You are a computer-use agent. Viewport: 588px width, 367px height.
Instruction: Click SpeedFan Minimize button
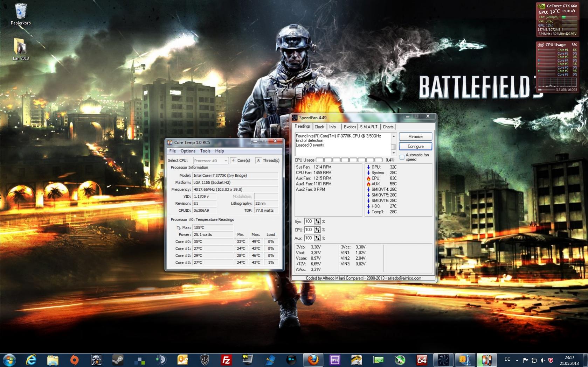tap(415, 136)
